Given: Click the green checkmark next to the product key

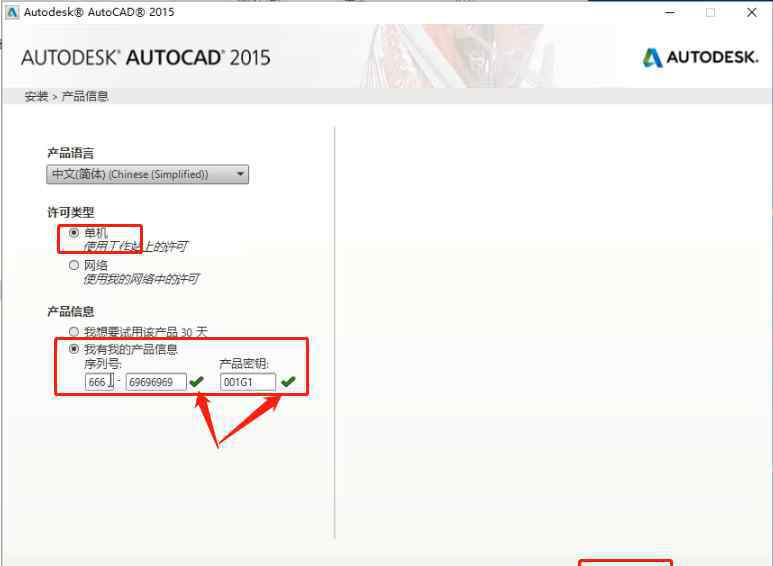Looking at the screenshot, I should [288, 381].
